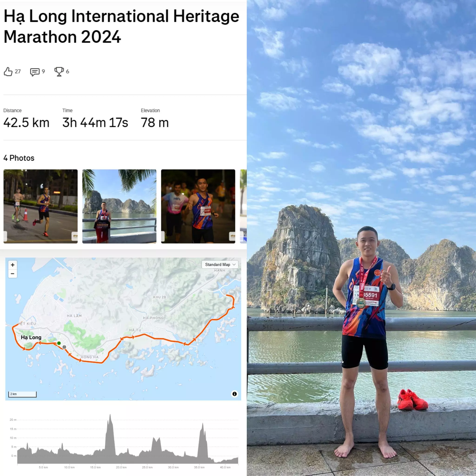Click the 2 km scale bar on the map
The image size is (476, 476).
[x=22, y=394]
